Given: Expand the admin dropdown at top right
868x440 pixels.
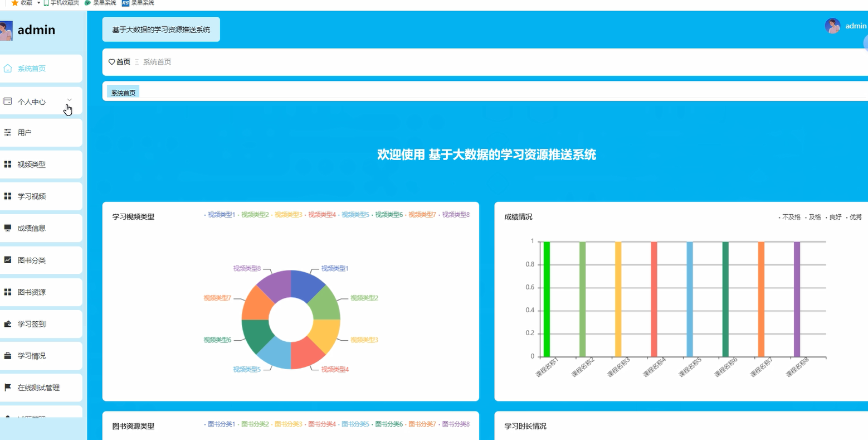Looking at the screenshot, I should coord(854,26).
